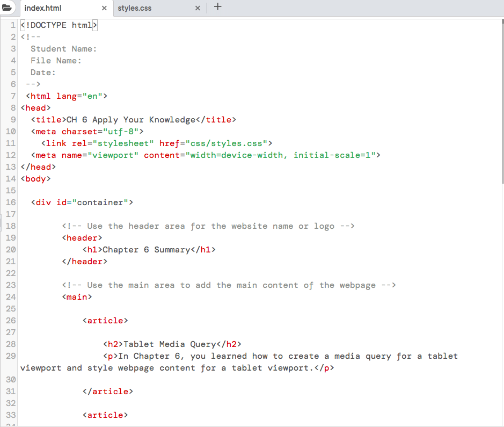Click line number 29 beside the paragraph text
The image size is (504, 427).
11,356
